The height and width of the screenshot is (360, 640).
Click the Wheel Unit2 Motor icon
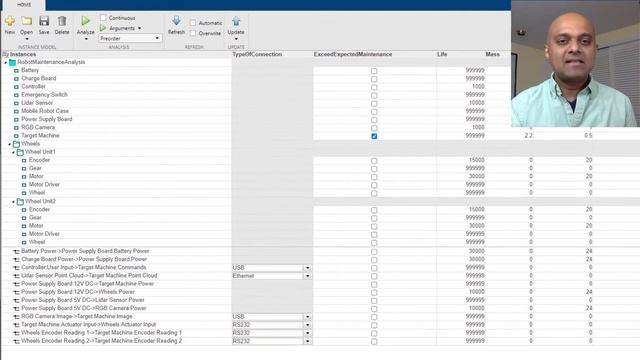pyautogui.click(x=24, y=226)
